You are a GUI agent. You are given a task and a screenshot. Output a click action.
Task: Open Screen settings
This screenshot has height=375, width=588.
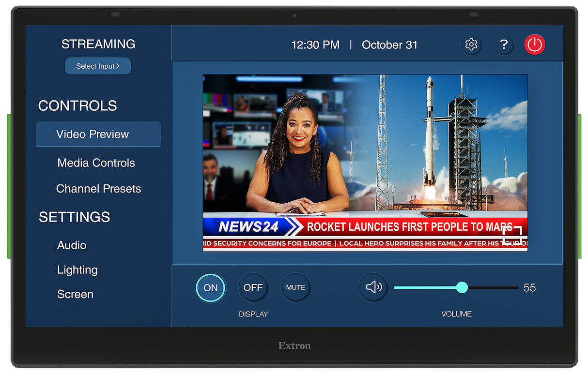point(75,294)
